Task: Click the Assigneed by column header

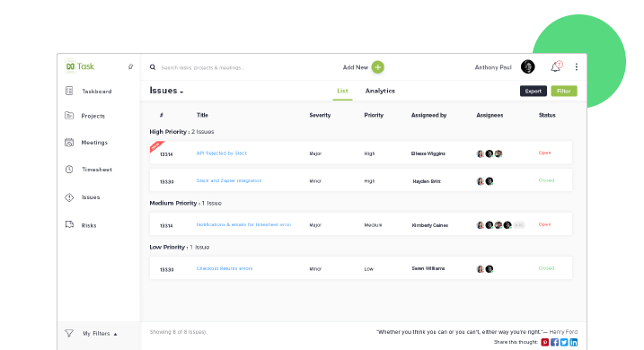Action: pyautogui.click(x=428, y=115)
